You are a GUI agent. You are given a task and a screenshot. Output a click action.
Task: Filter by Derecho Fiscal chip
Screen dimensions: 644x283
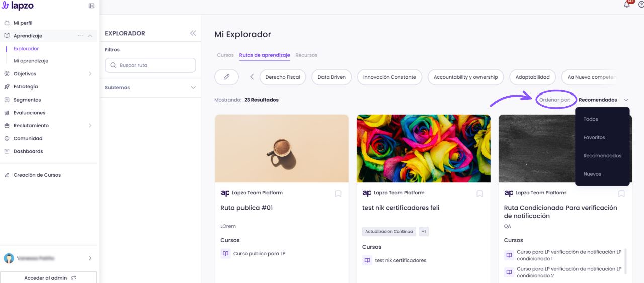click(x=283, y=77)
